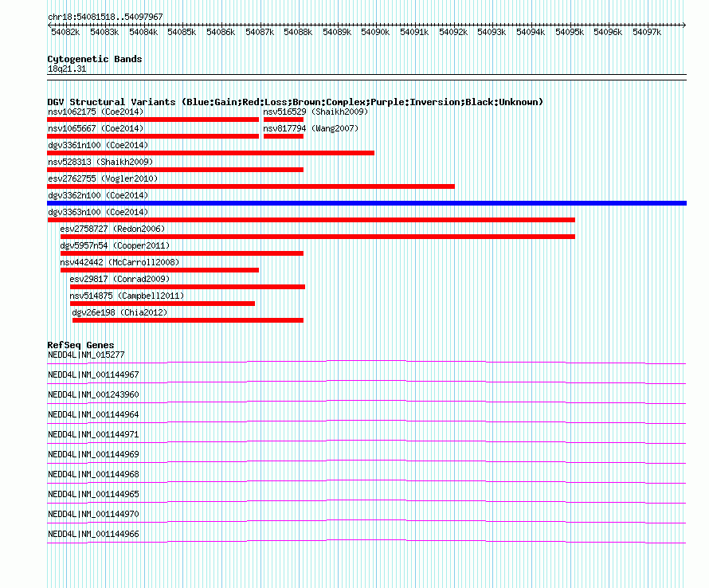This screenshot has height=588, width=709.
Task: Open nsv514875 (Campbell2011) variant
Action: pos(127,296)
